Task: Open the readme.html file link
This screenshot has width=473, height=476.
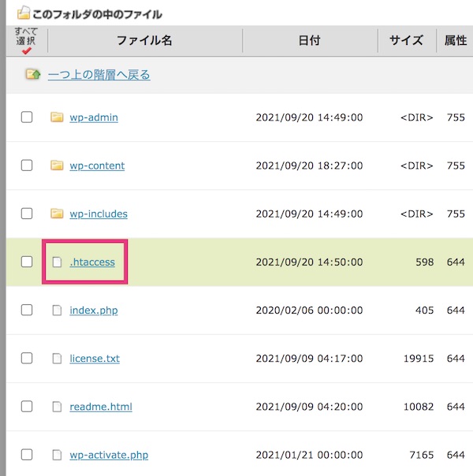Action: (101, 407)
